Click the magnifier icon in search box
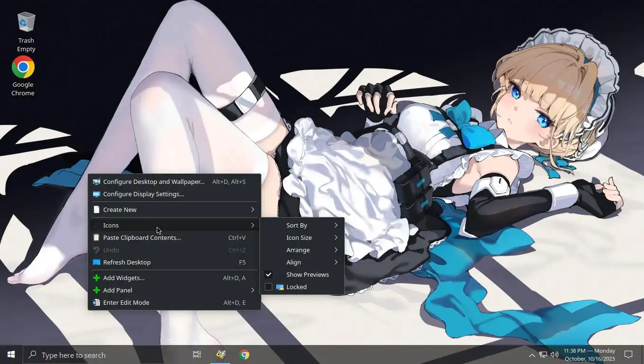 click(33, 355)
